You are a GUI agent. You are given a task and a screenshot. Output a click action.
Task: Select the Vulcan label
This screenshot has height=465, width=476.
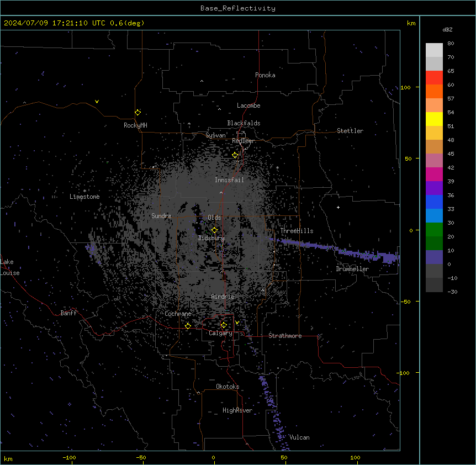tap(299, 437)
